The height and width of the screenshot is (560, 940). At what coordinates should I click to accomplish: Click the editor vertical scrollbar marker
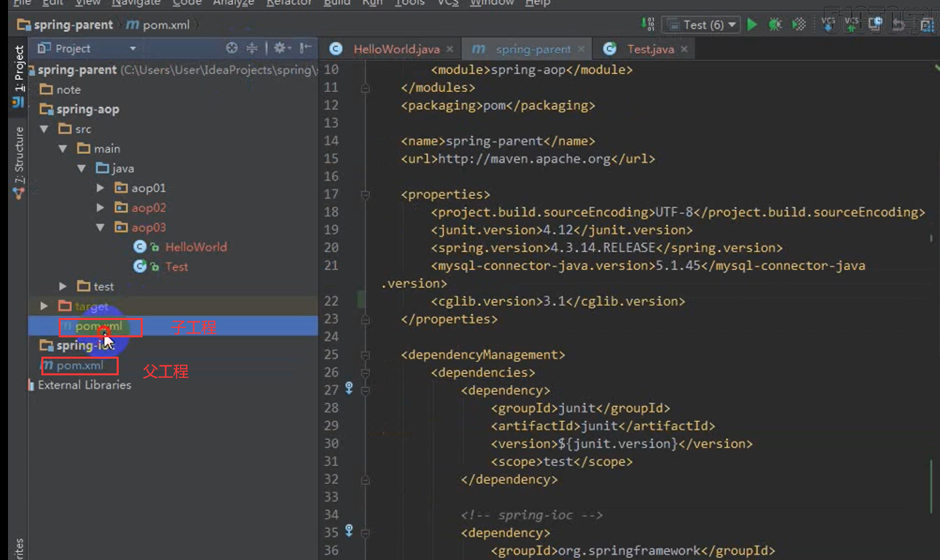932,487
